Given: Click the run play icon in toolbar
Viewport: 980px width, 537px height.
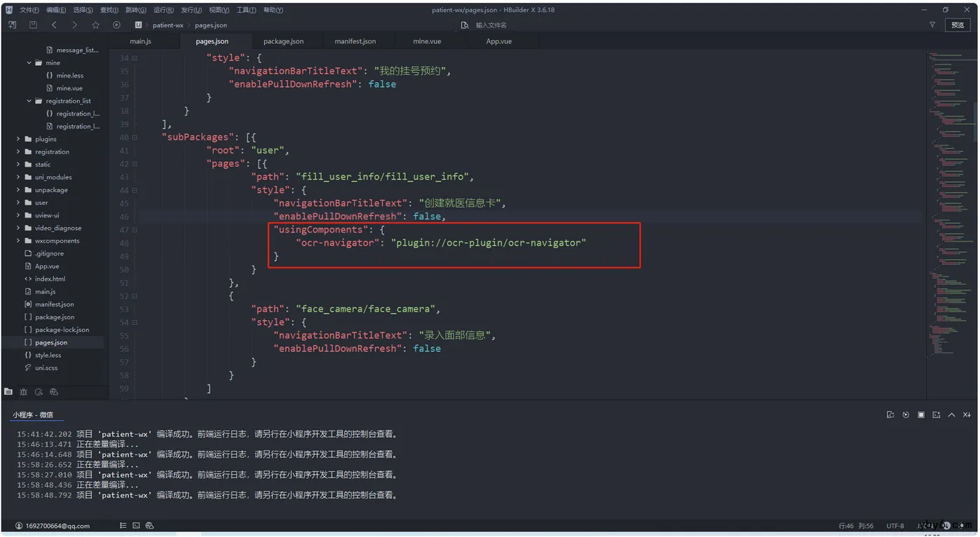Looking at the screenshot, I should [x=117, y=25].
